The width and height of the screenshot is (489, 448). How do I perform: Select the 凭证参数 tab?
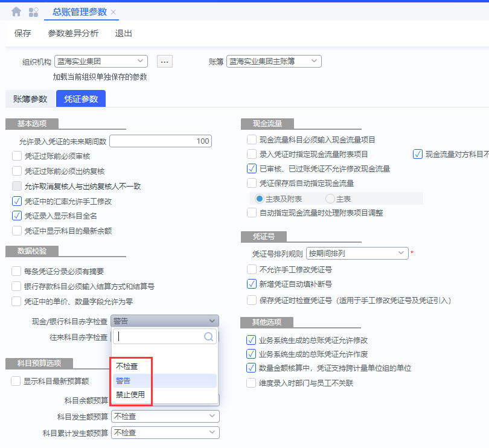(x=81, y=99)
